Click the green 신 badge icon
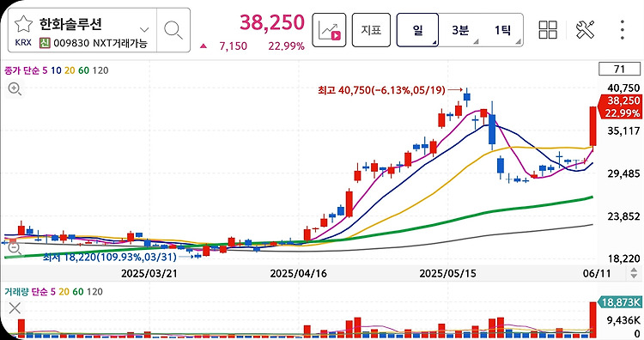Viewport: 644px width, 340px height. pos(45,43)
